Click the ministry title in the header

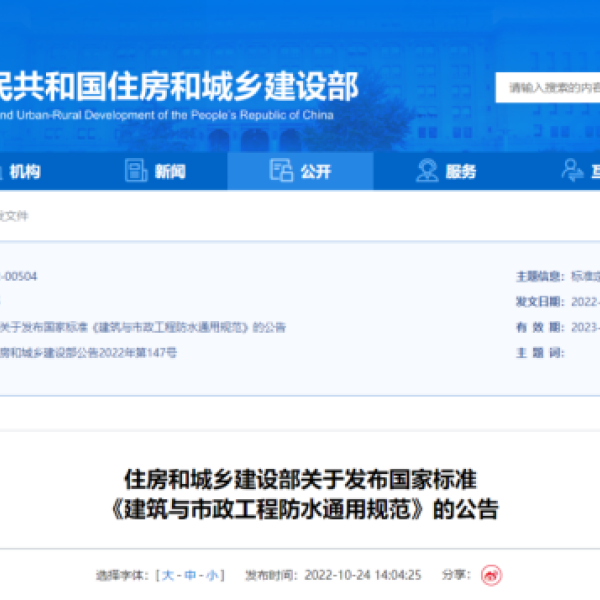pyautogui.click(x=179, y=86)
